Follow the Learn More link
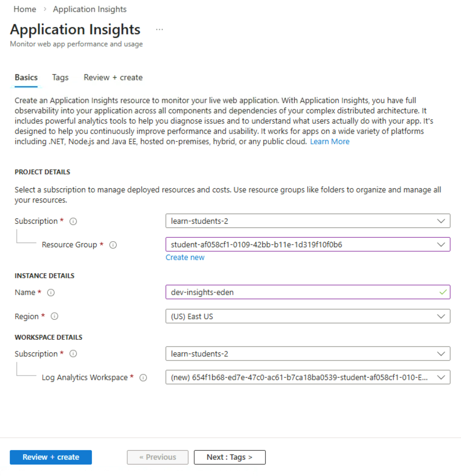 [x=330, y=142]
